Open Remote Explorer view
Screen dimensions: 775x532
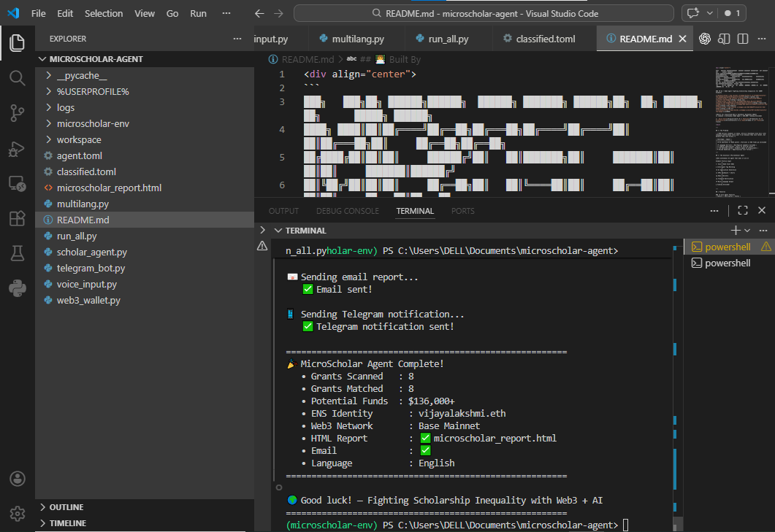pos(18,184)
